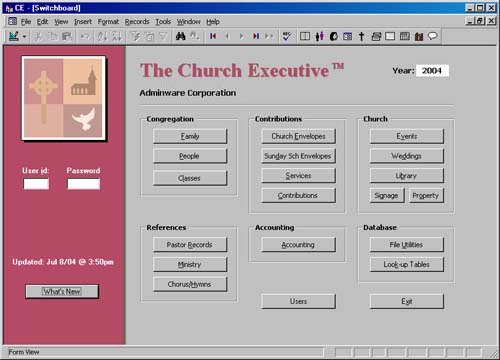Click the Signage button

pyautogui.click(x=387, y=195)
